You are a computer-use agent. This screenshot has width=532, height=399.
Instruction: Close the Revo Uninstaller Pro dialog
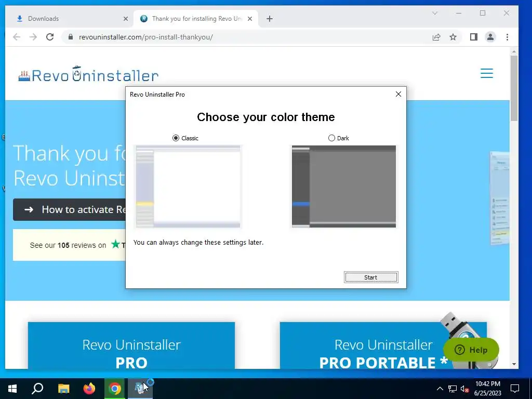tap(398, 95)
